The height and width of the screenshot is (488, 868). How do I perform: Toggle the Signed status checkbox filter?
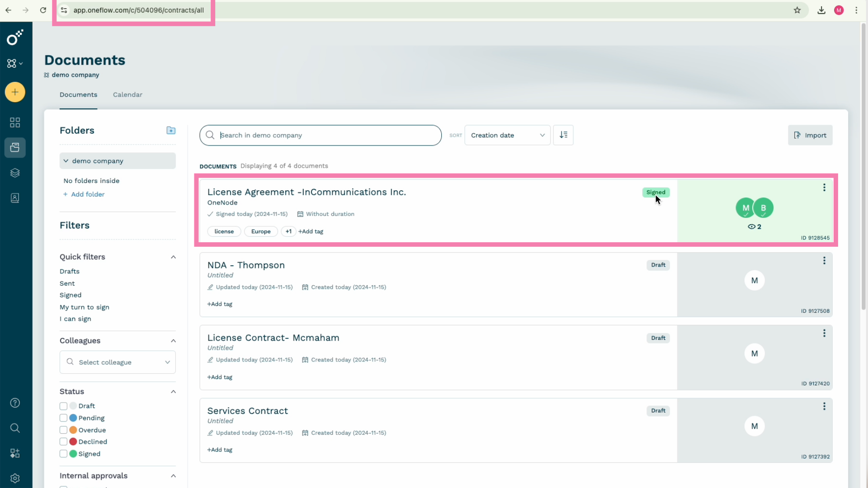point(63,454)
